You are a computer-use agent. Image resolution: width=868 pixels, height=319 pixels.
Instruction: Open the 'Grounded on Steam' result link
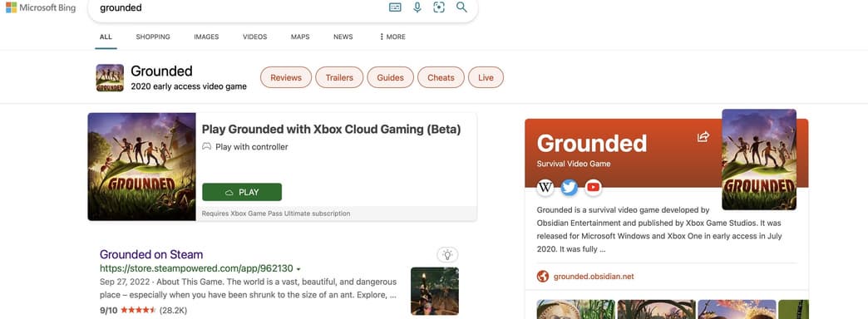[151, 255]
